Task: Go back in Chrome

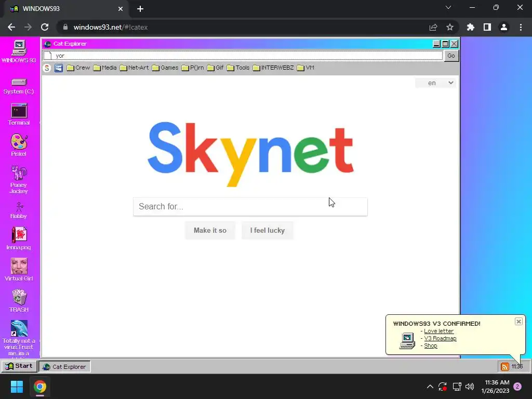Action: click(11, 27)
